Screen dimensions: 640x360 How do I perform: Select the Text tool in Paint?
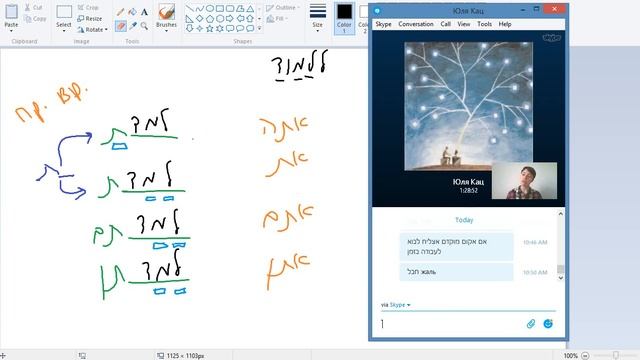pyautogui.click(x=144, y=12)
